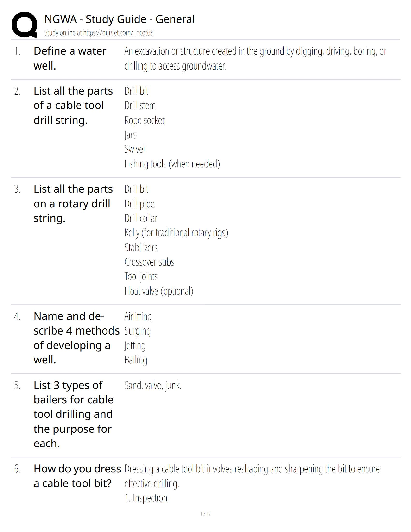The height and width of the screenshot is (532, 411).
Task: Click the Crossover subs answer line
Action: click(x=149, y=262)
